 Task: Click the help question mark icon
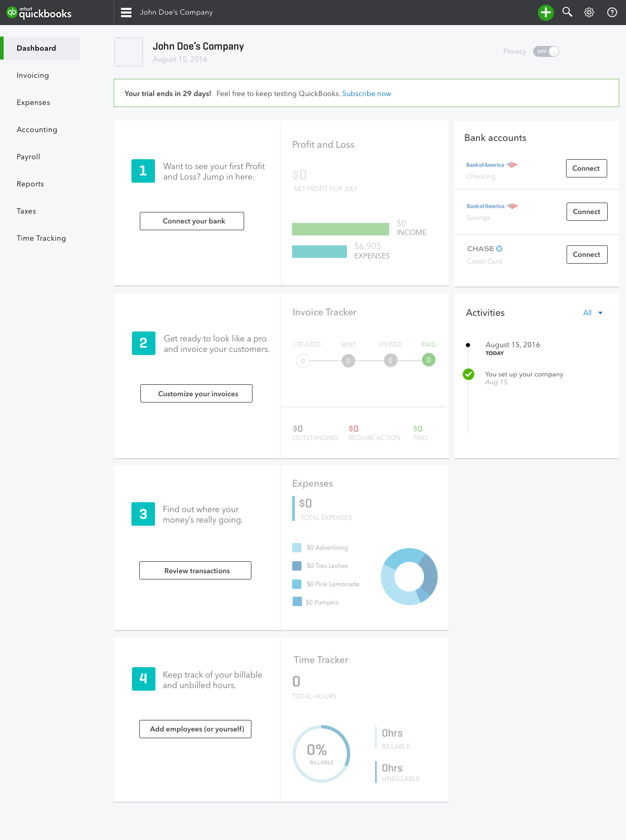[x=612, y=13]
